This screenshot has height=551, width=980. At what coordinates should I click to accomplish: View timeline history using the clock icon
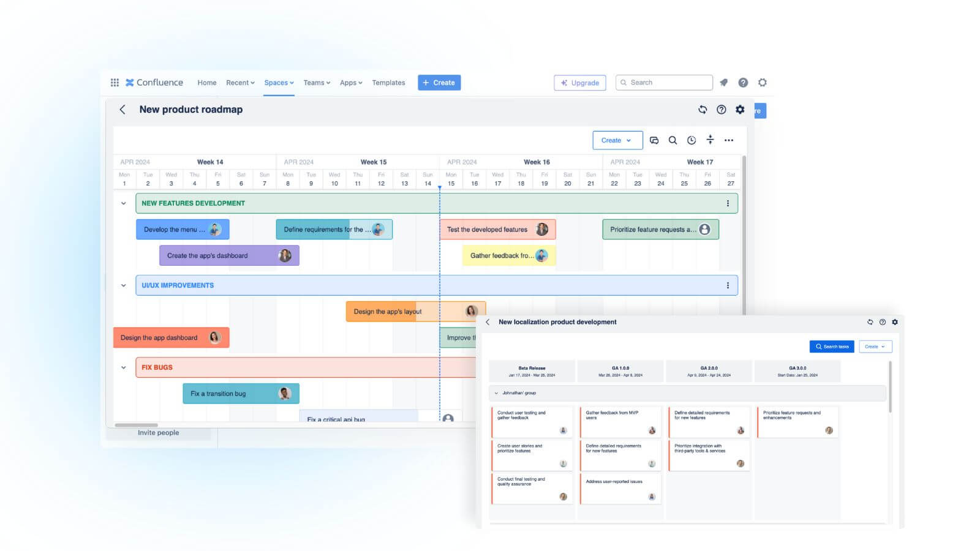click(692, 140)
